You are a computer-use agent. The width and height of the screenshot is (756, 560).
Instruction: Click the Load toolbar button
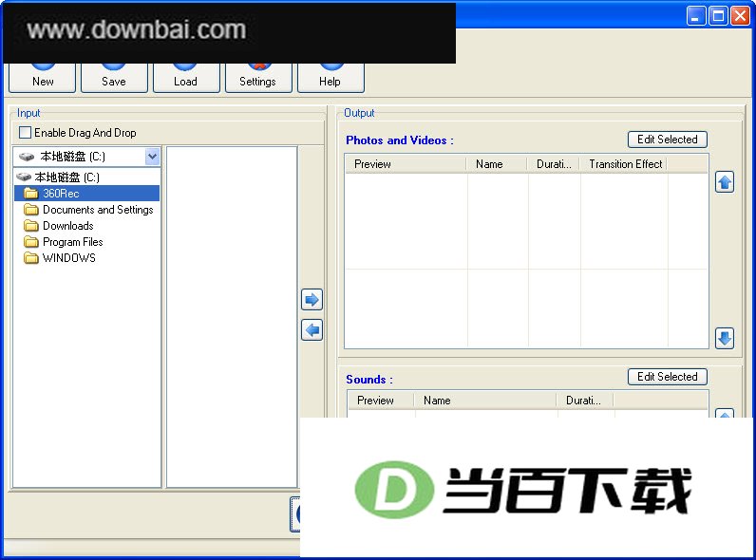point(186,78)
